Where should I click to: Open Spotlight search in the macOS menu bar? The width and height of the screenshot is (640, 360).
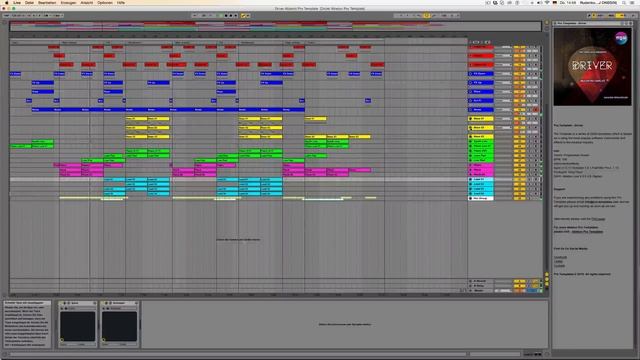click(624, 2)
